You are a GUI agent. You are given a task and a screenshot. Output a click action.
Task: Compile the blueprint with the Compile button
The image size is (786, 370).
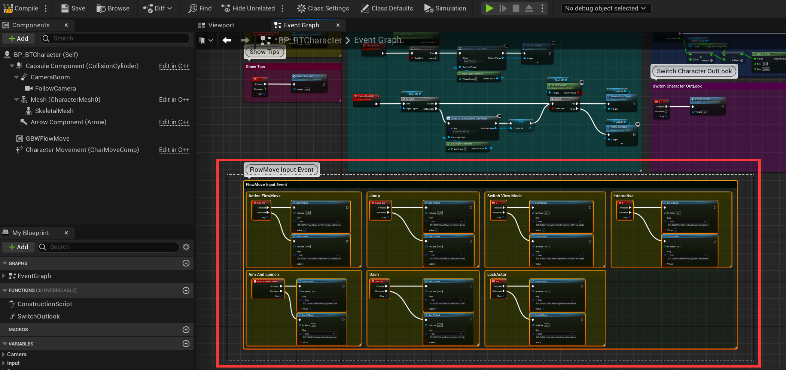20,9
